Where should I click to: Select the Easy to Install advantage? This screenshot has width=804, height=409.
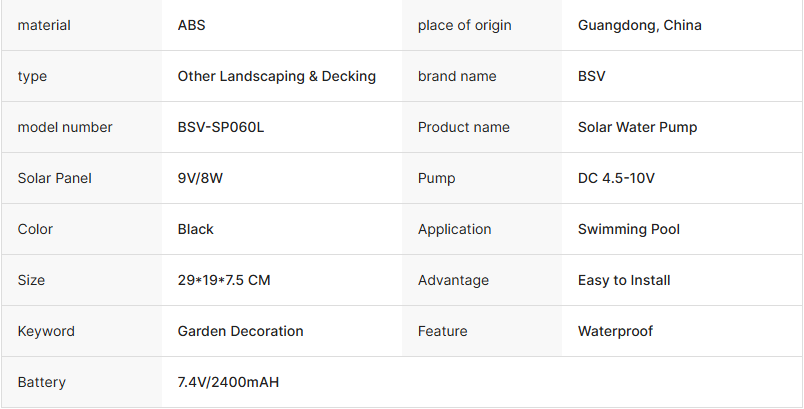624,280
